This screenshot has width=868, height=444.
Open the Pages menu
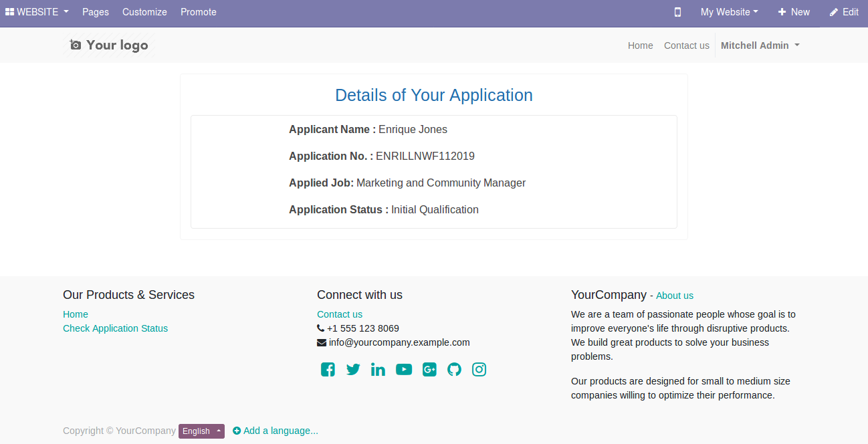(96, 12)
